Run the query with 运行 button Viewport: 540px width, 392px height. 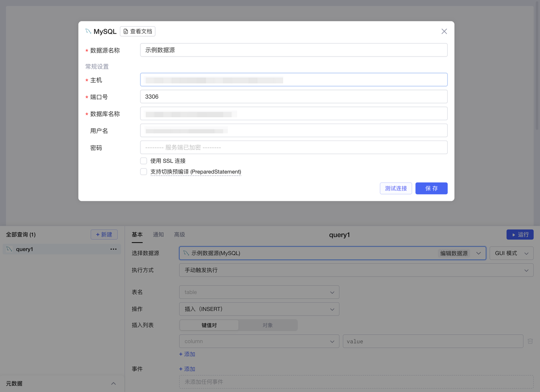pyautogui.click(x=520, y=235)
